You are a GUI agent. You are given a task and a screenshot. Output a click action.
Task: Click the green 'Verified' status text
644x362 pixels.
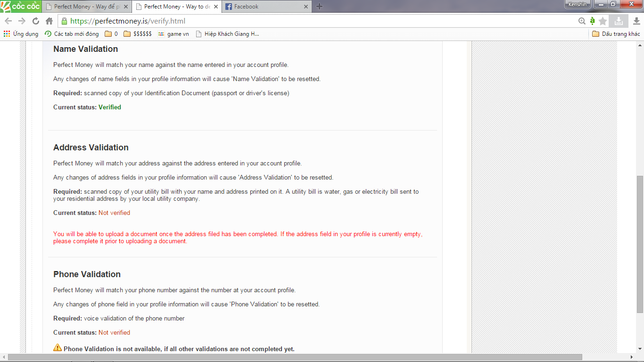pos(110,107)
